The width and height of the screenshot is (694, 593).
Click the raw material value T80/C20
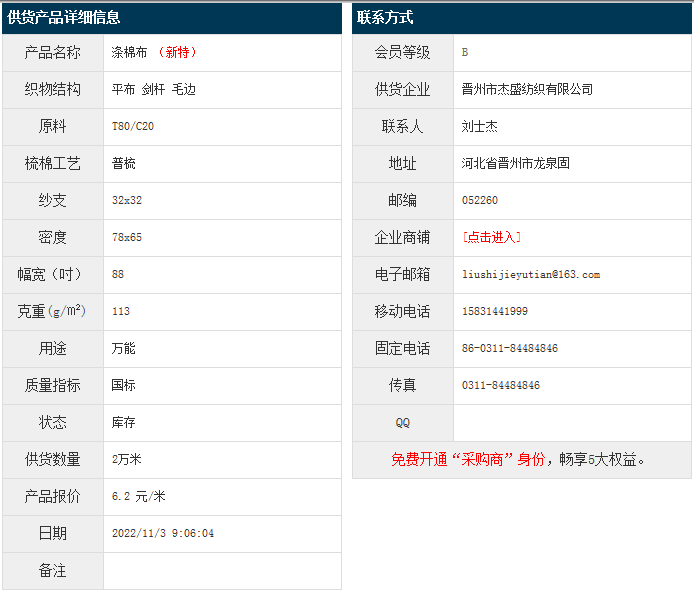[133, 126]
